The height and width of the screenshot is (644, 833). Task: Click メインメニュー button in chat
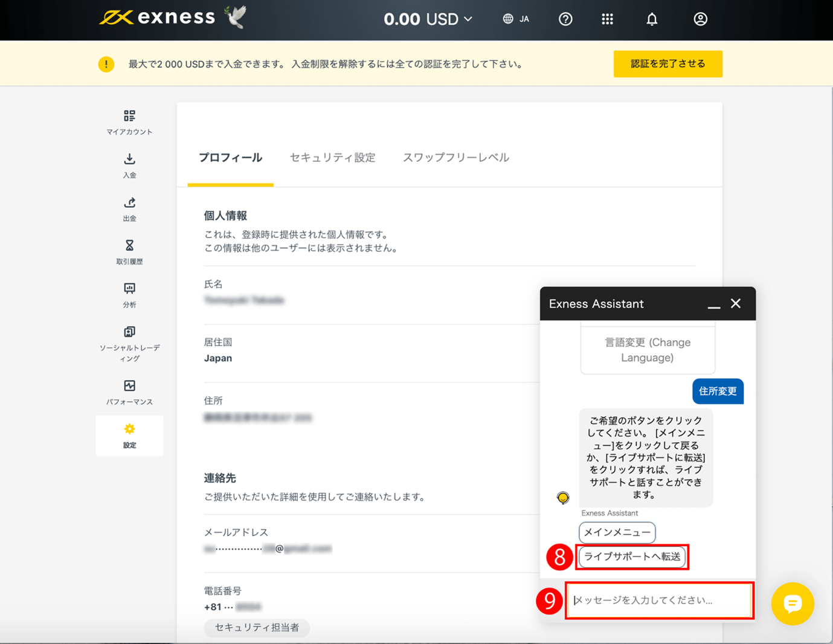point(617,532)
